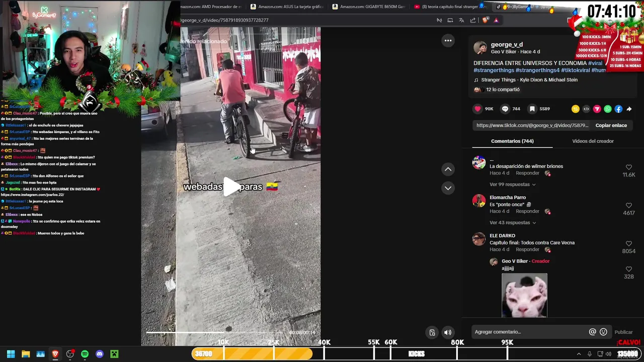Click the browser cast screen icon
644x362 pixels.
450,20
